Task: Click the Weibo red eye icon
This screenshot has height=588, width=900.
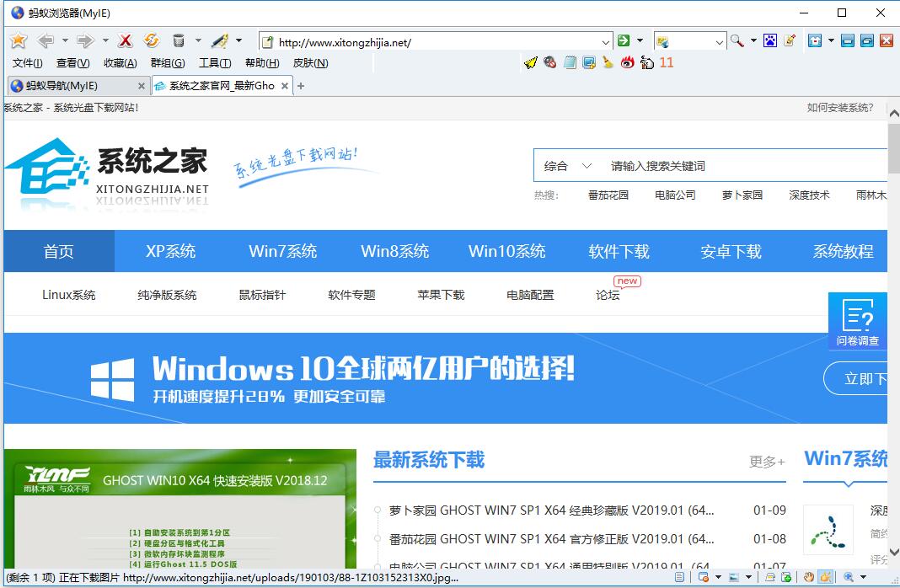Action: pos(627,62)
